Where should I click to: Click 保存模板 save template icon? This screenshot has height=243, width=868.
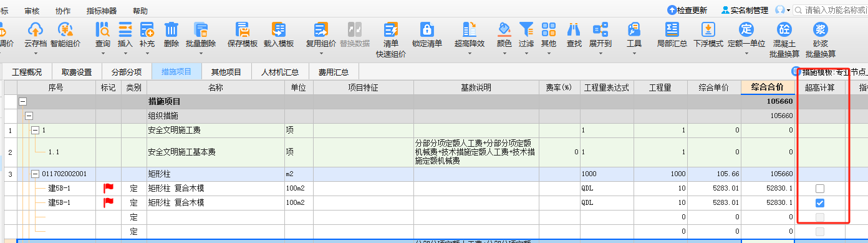pyautogui.click(x=243, y=29)
